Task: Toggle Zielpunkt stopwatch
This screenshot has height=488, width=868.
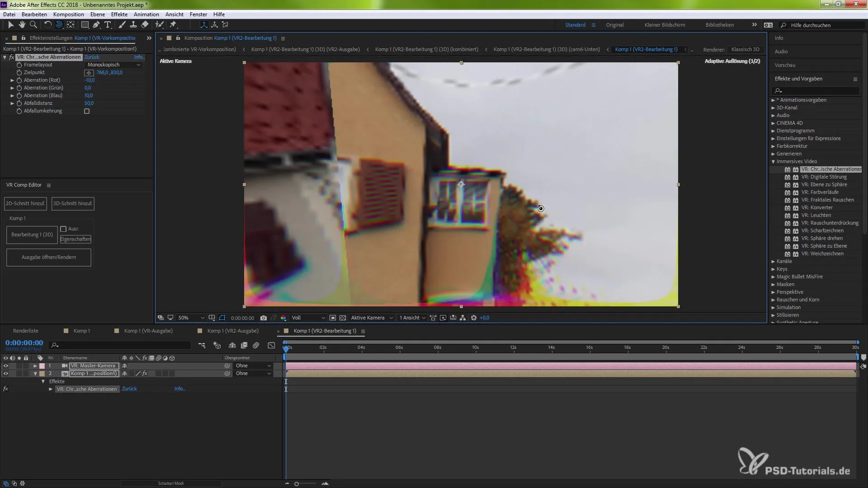Action: pos(19,73)
